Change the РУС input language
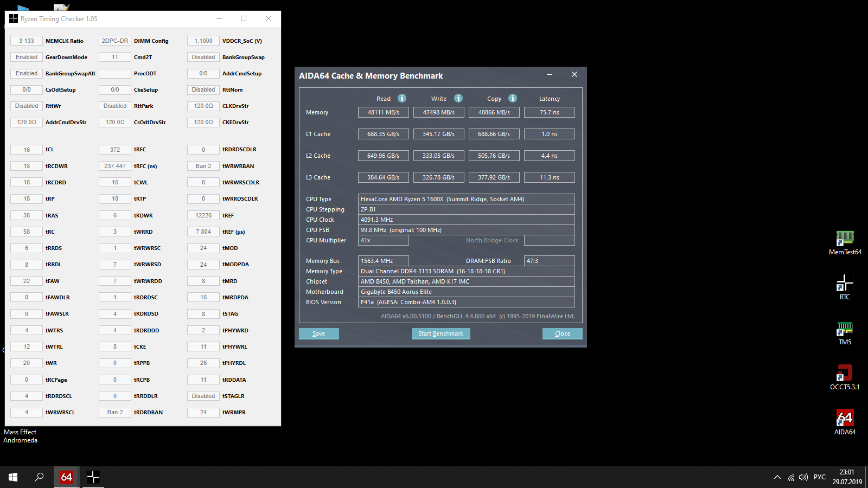The width and height of the screenshot is (868, 488). pos(820,477)
